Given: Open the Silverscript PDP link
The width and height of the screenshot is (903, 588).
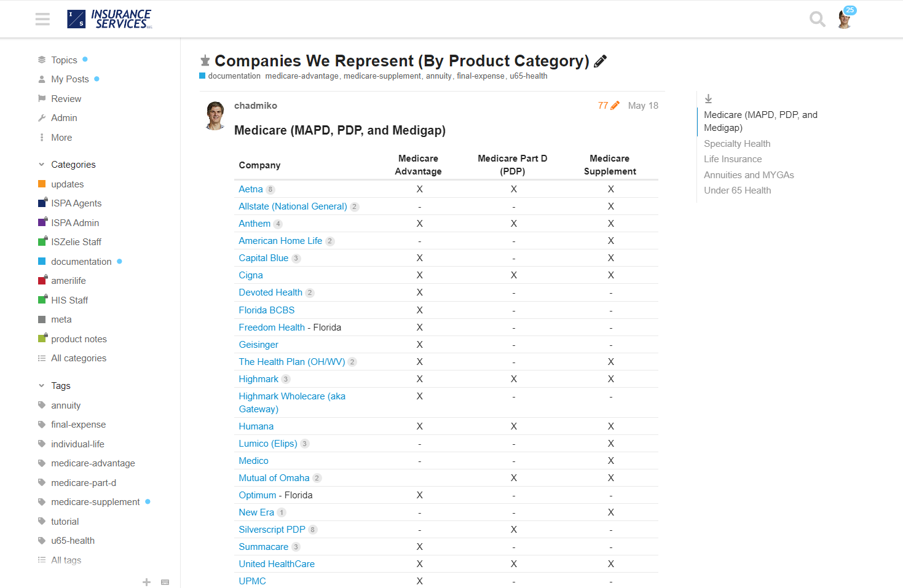Looking at the screenshot, I should 272,530.
